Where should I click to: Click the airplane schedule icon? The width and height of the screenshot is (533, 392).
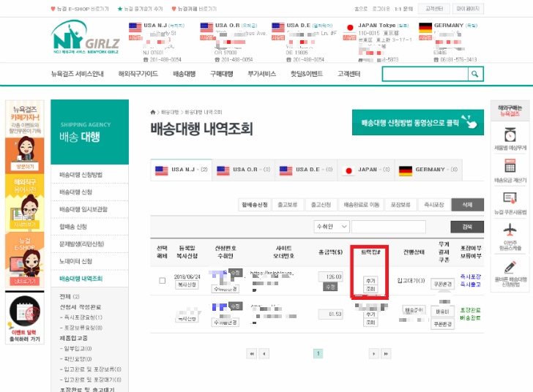(x=510, y=230)
